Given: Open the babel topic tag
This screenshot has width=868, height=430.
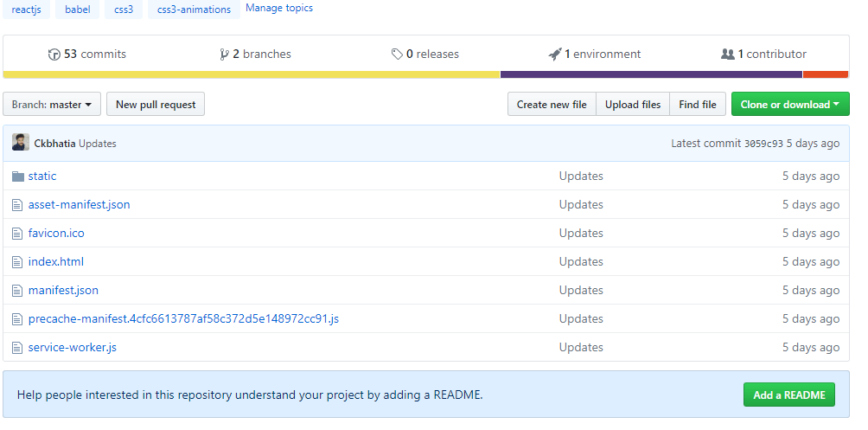Looking at the screenshot, I should pyautogui.click(x=78, y=10).
